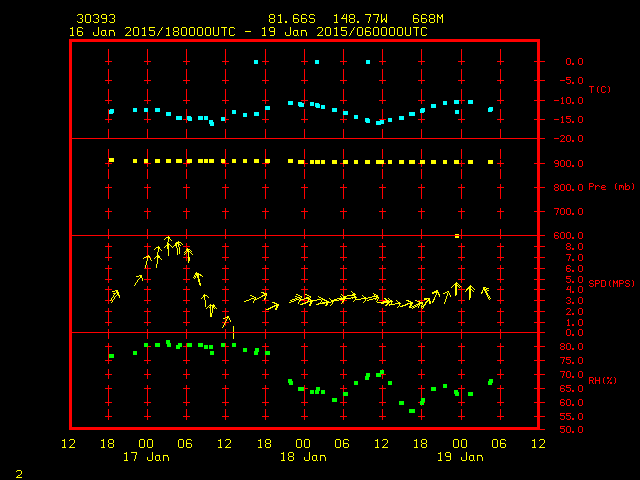The width and height of the screenshot is (640, 480).
Task: Click the Pre (mb) pressure axis title
Action: (611, 187)
